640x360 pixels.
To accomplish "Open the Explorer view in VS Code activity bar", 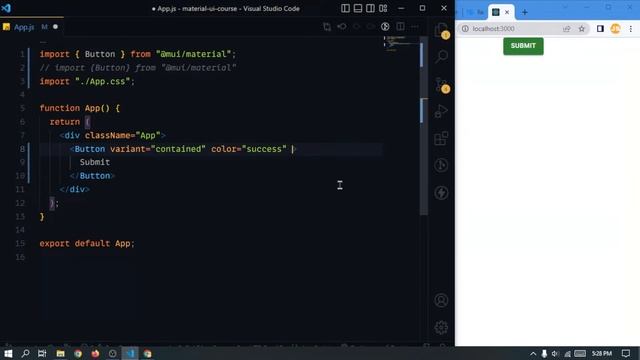I will [441, 29].
